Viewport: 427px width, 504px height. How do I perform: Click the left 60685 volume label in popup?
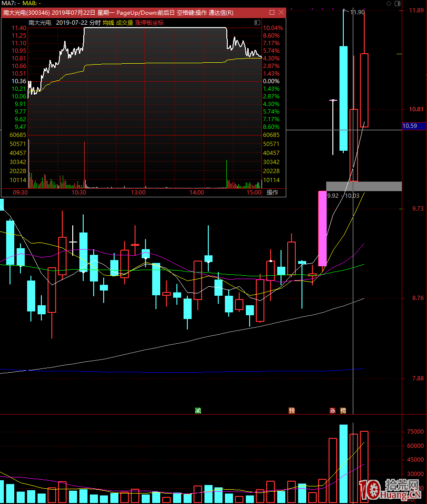(x=18, y=135)
